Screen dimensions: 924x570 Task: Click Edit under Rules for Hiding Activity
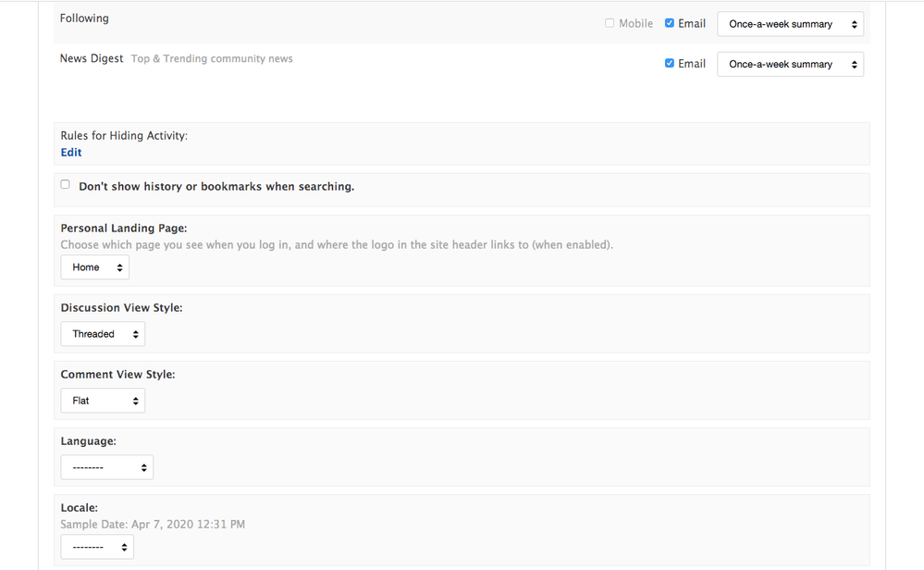(x=71, y=153)
